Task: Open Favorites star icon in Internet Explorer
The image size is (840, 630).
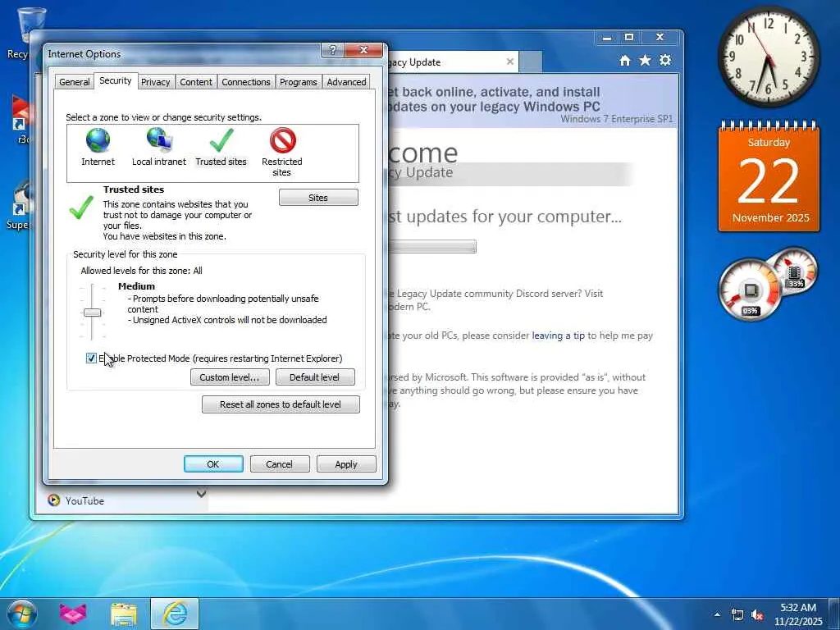Action: (x=645, y=61)
